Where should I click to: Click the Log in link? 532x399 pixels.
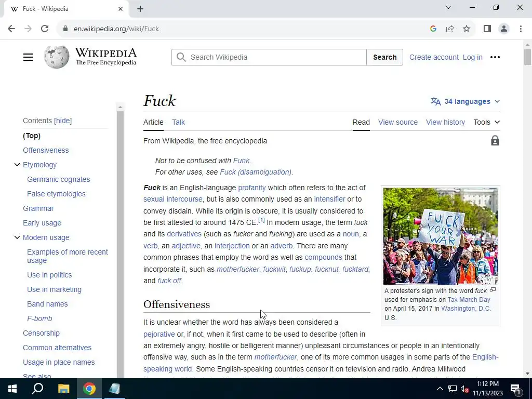pos(472,57)
